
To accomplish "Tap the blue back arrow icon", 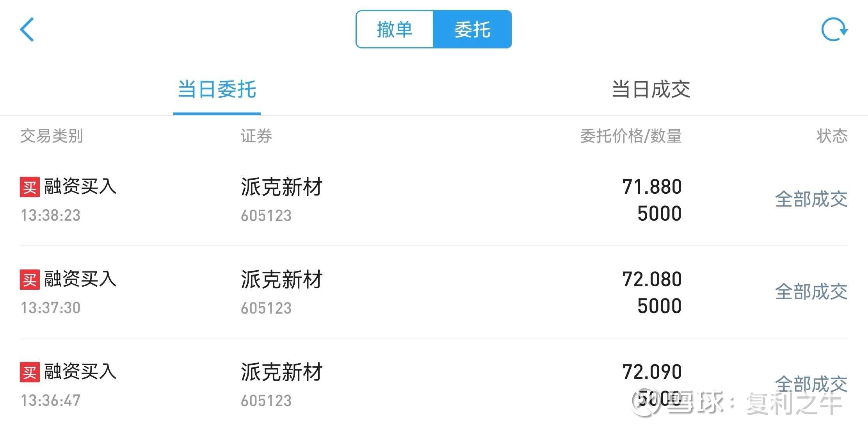I will pyautogui.click(x=27, y=29).
